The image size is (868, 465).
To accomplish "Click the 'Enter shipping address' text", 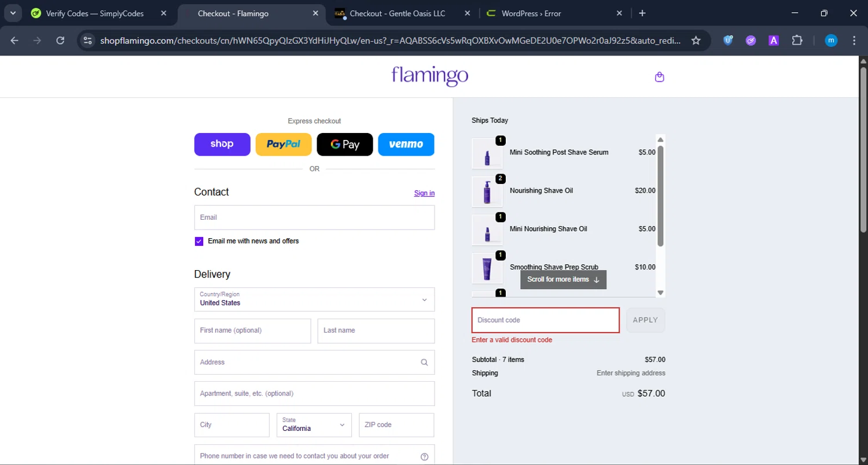I will [631, 374].
